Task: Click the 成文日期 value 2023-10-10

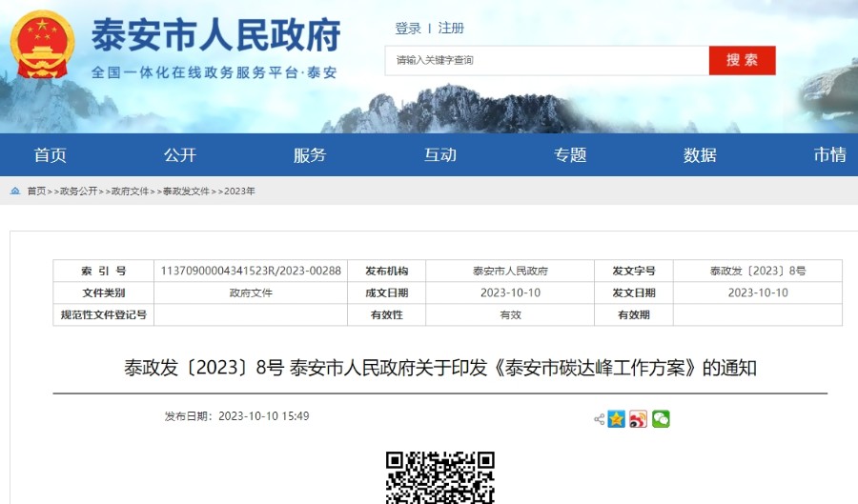Action: pyautogui.click(x=510, y=293)
